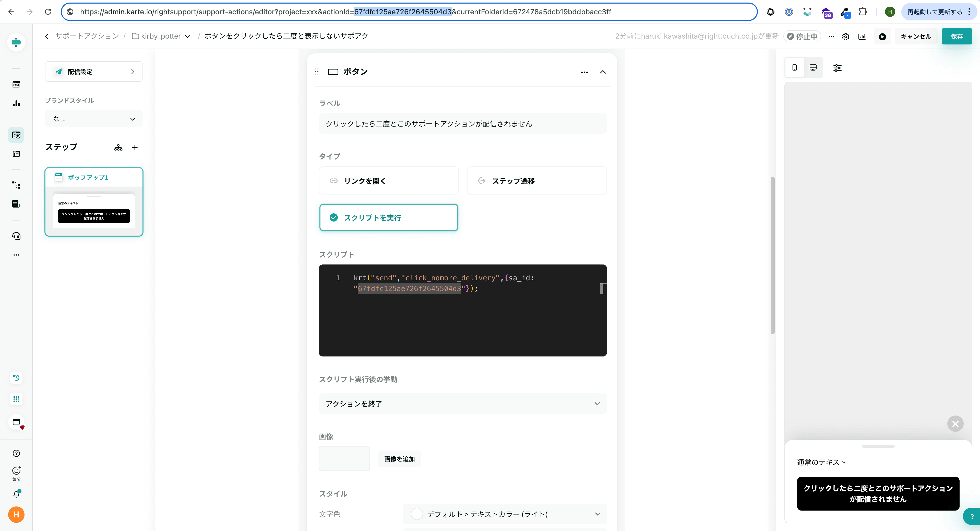Click the preview play icon

(x=882, y=37)
